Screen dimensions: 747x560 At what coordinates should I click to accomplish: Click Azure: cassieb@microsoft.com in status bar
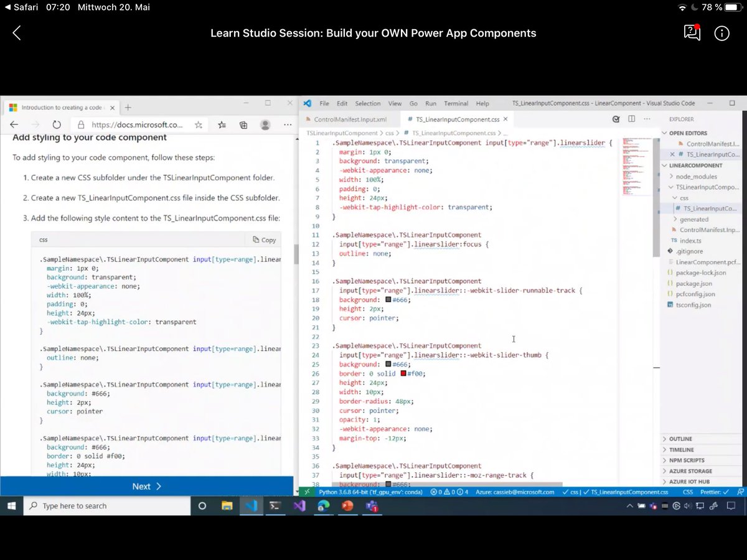pyautogui.click(x=514, y=492)
